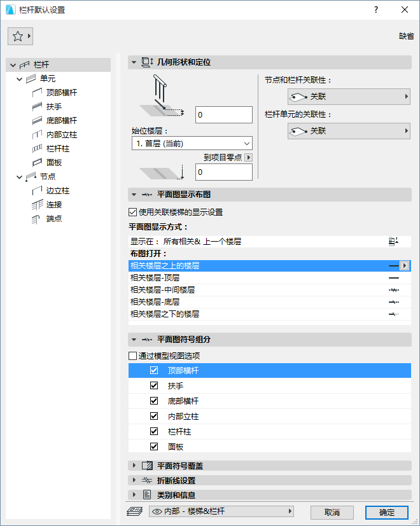Select the 单元 segment icon in tree
This screenshot has height=526, width=420.
coord(31,79)
